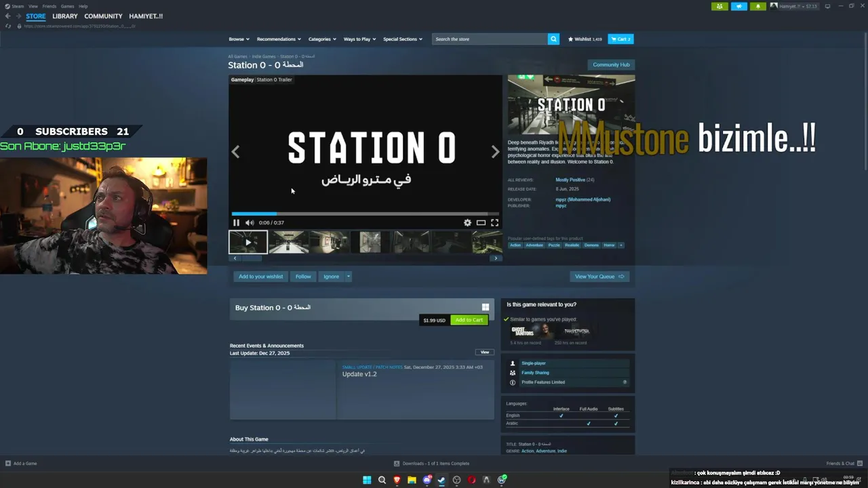
Task: Open taskbar Search
Action: (x=382, y=480)
